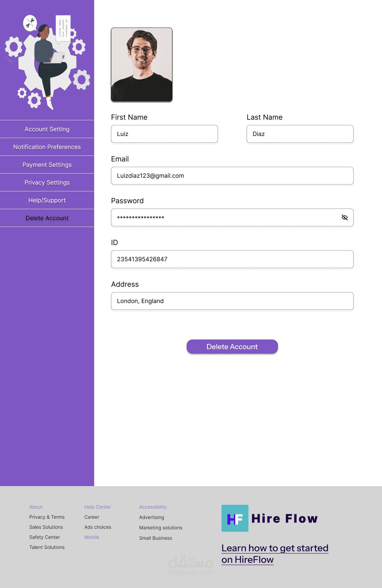382x588 pixels.
Task: Open Account Setting in sidebar
Action: pyautogui.click(x=47, y=129)
